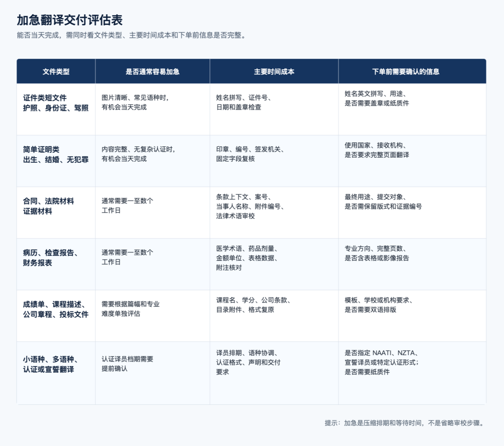504x446 pixels.
Task: Click the 是否通常容易加急 column header
Action: 152,71
